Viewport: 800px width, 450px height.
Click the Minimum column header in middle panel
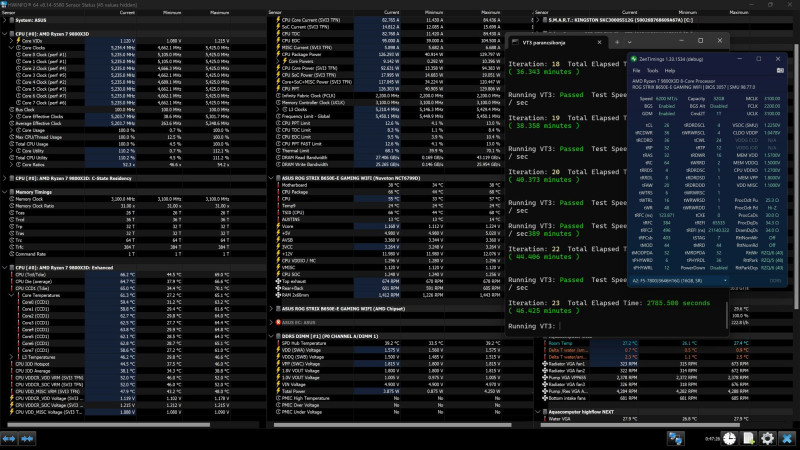tap(434, 12)
